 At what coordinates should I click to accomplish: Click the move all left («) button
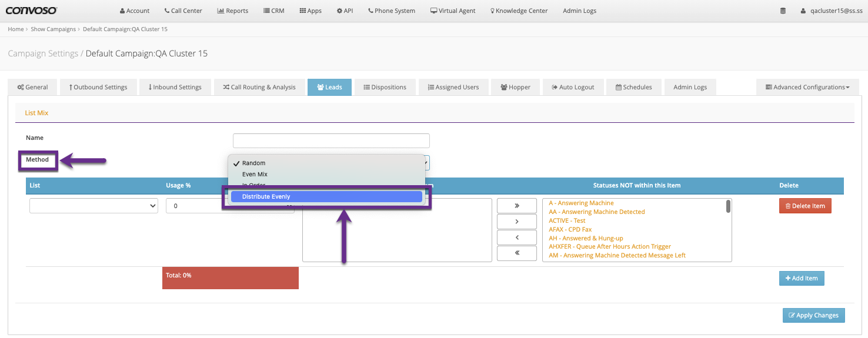(517, 253)
